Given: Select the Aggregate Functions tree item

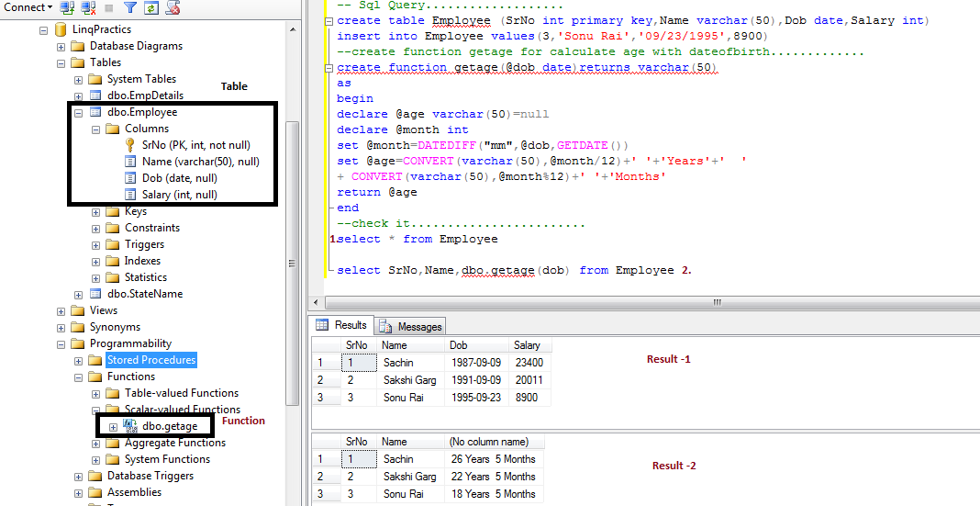Looking at the screenshot, I should click(175, 443).
